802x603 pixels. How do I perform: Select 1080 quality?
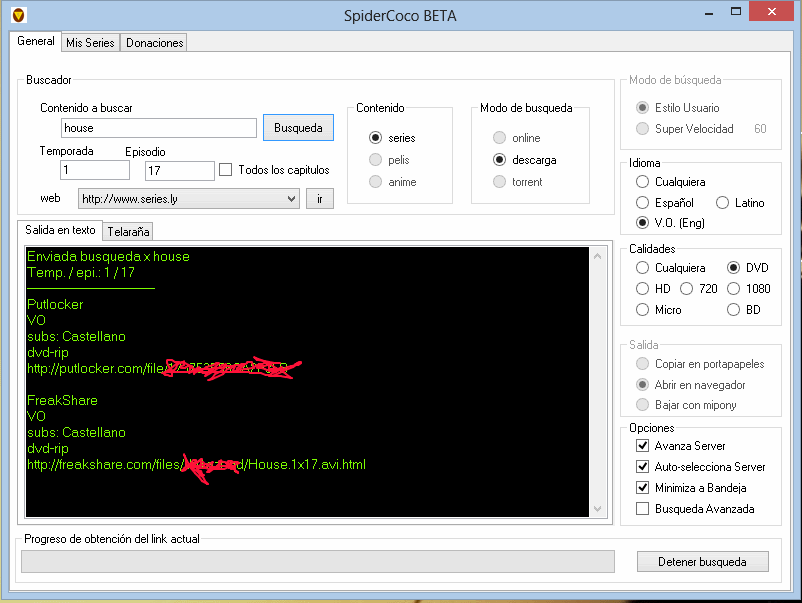(x=737, y=288)
